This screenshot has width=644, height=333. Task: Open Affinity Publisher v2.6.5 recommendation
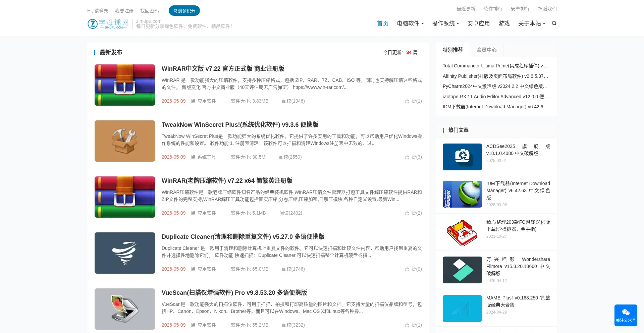coord(495,76)
